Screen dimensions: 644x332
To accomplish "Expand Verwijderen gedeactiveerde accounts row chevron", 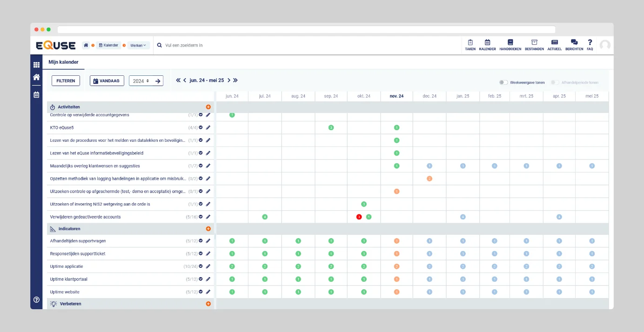I will [x=201, y=217].
